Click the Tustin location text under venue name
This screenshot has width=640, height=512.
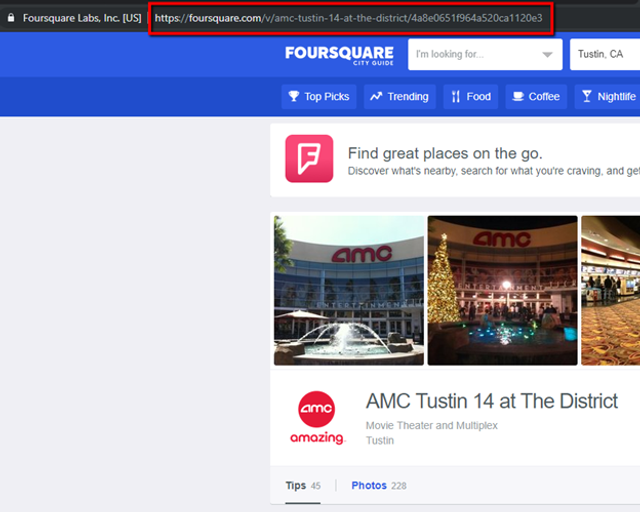[x=380, y=441]
